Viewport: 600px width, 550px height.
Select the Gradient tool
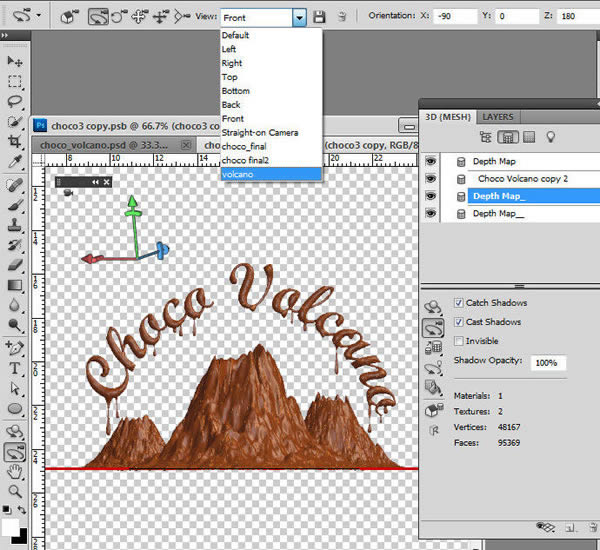click(15, 285)
